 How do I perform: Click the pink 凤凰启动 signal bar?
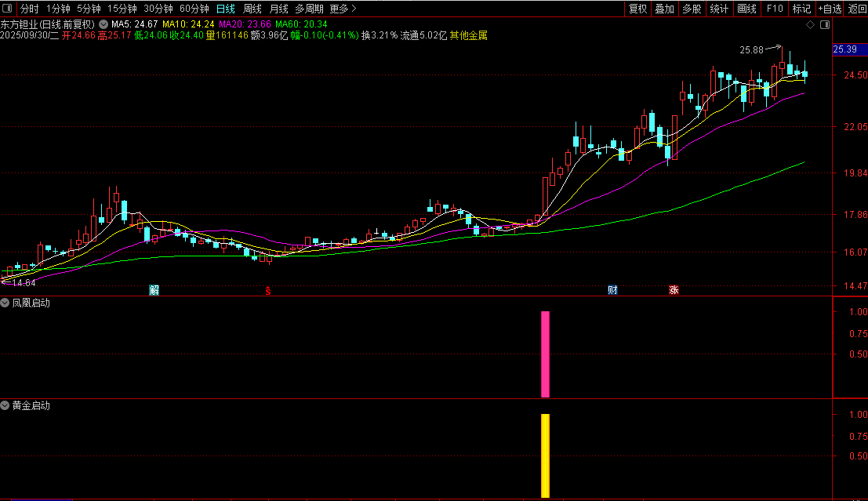(x=545, y=354)
